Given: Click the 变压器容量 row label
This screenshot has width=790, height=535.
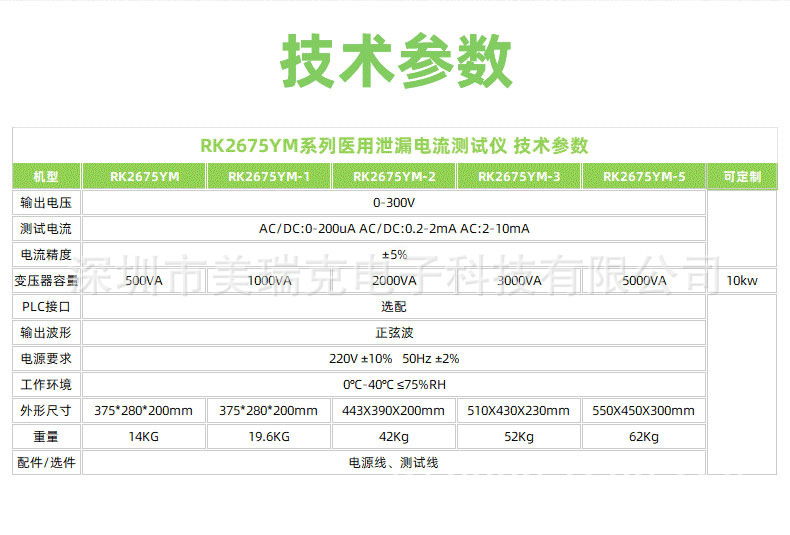Looking at the screenshot, I should point(46,281).
